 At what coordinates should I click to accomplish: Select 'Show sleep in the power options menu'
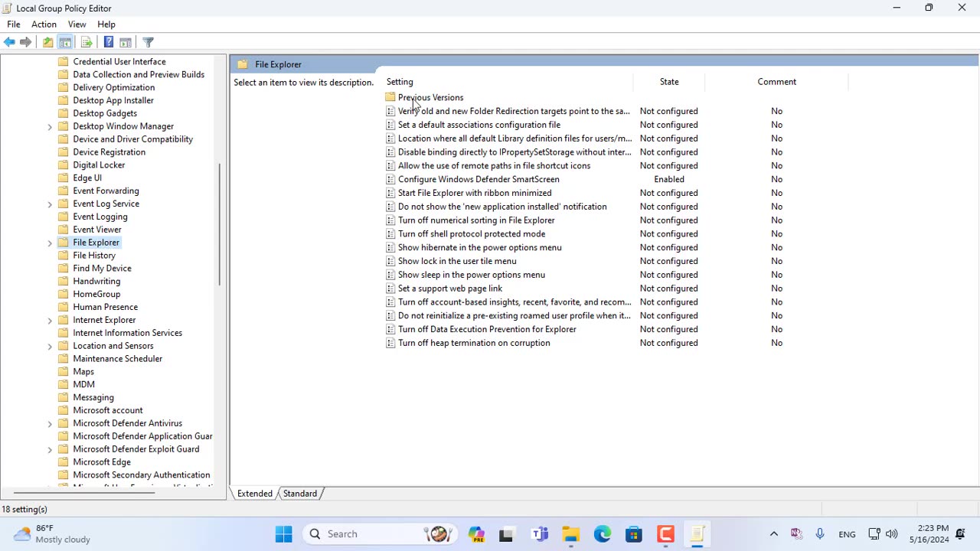472,275
